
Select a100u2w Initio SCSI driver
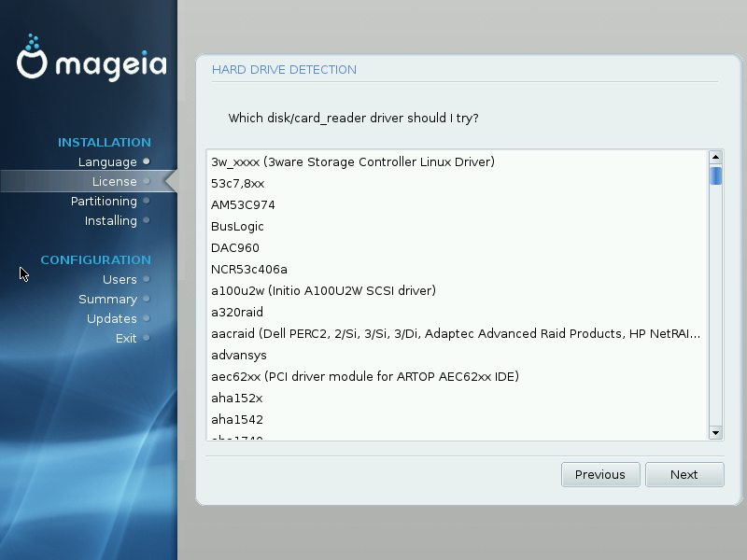[458, 290]
